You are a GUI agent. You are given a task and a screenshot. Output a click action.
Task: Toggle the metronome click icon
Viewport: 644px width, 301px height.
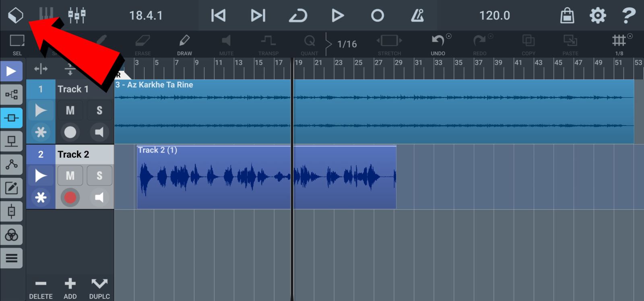coord(417,15)
